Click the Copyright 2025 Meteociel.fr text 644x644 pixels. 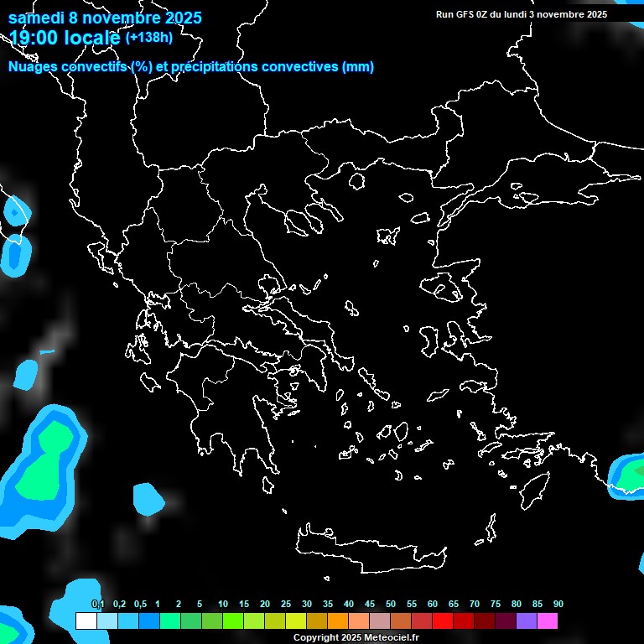[356, 637]
